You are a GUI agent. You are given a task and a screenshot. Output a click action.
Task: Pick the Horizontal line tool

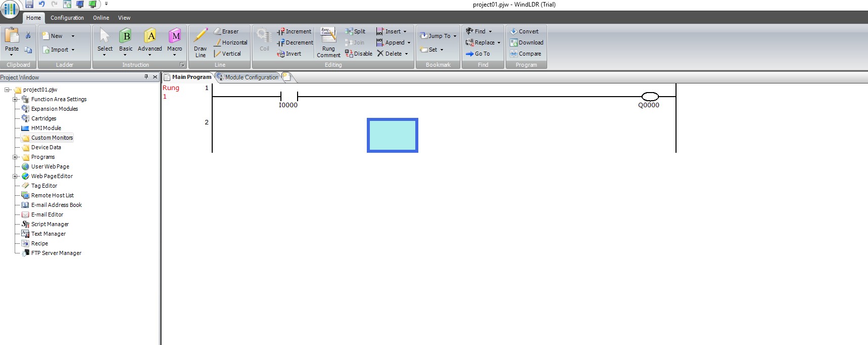click(x=231, y=42)
